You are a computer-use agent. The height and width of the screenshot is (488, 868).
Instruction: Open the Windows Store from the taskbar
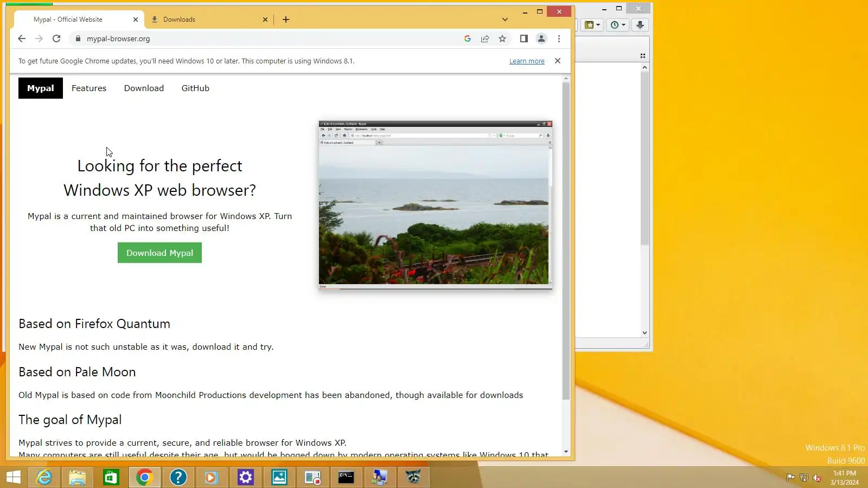(111, 477)
